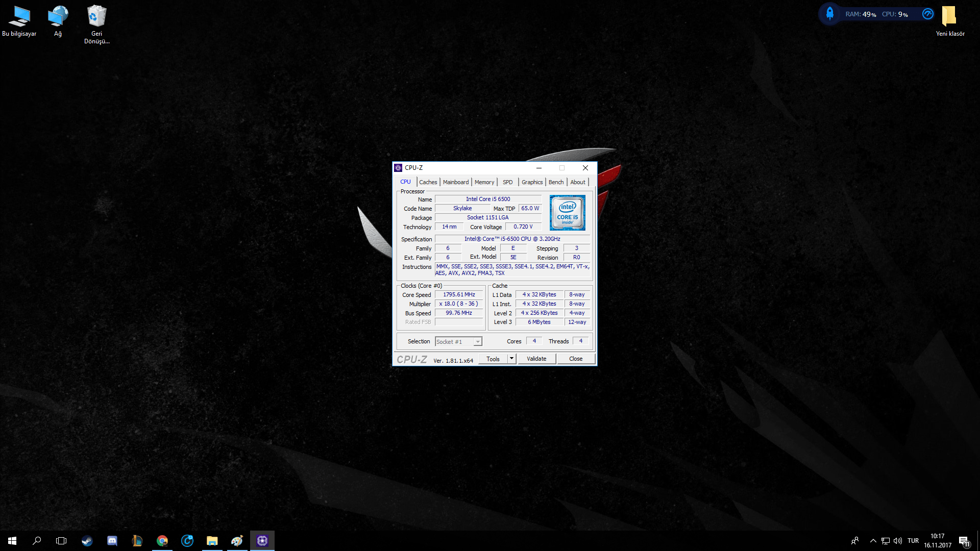Open the Socket #1 selection dropdown
980x551 pixels.
click(458, 342)
